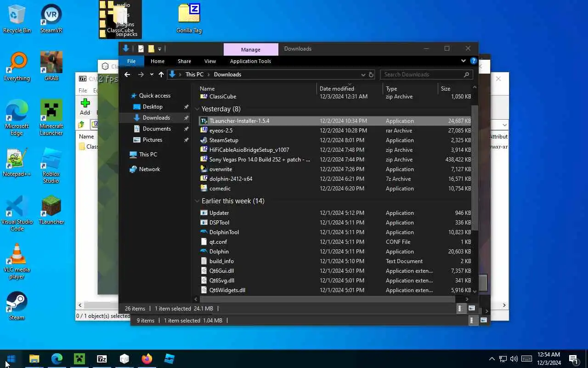Click the Windows Start button

coord(11,359)
